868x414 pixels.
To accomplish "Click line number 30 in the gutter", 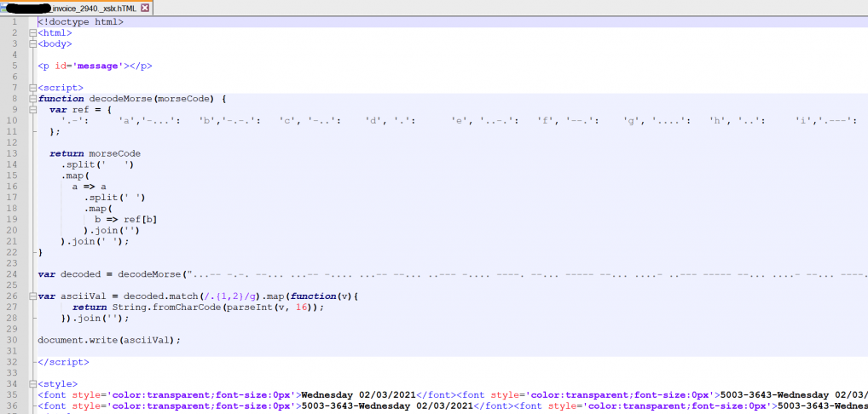I will coord(14,340).
